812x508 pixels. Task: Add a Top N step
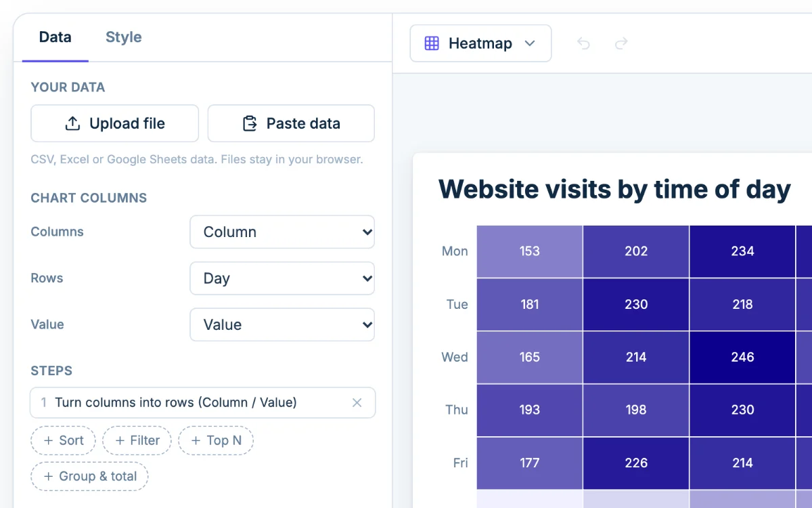tap(216, 440)
